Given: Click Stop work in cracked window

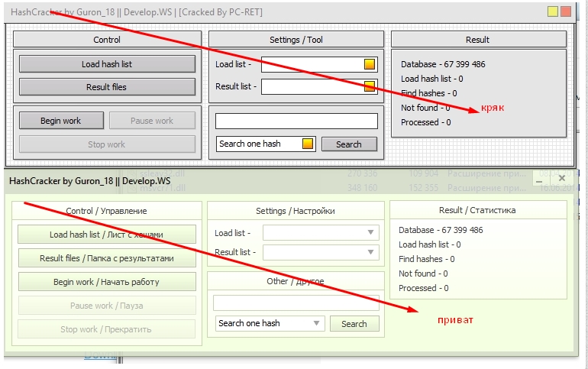Looking at the screenshot, I should (107, 144).
